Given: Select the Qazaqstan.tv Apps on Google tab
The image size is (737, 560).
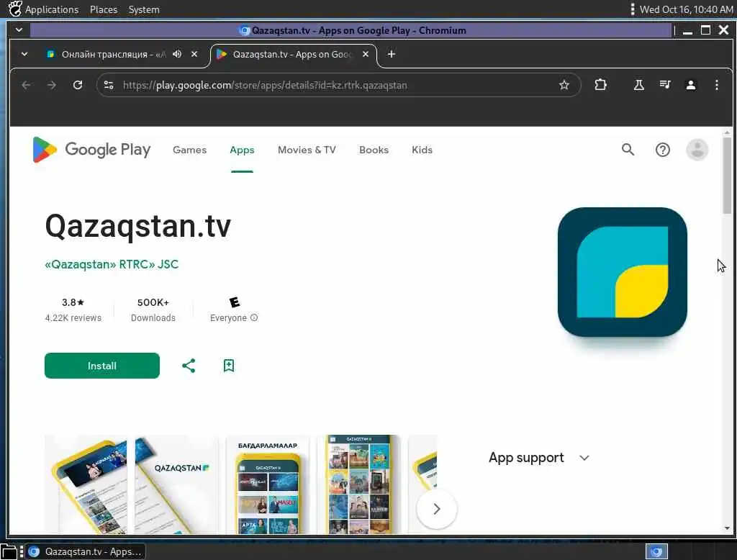Looking at the screenshot, I should click(292, 54).
